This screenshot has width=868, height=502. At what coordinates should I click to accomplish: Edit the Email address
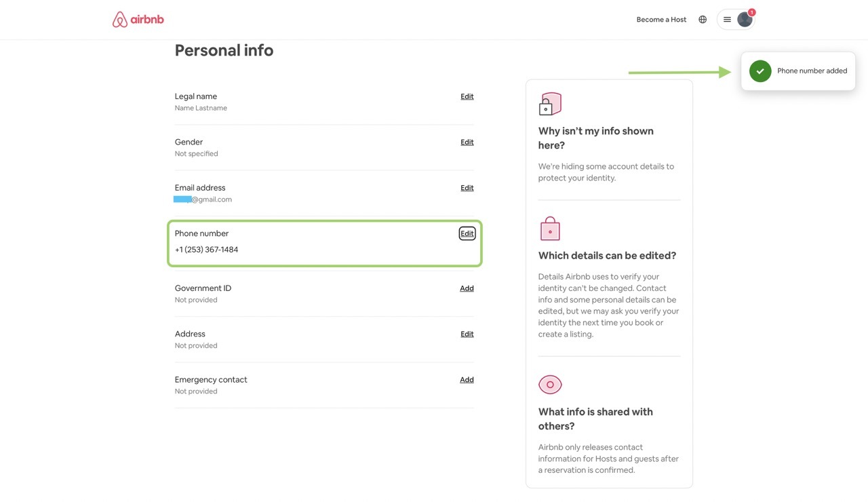(467, 188)
